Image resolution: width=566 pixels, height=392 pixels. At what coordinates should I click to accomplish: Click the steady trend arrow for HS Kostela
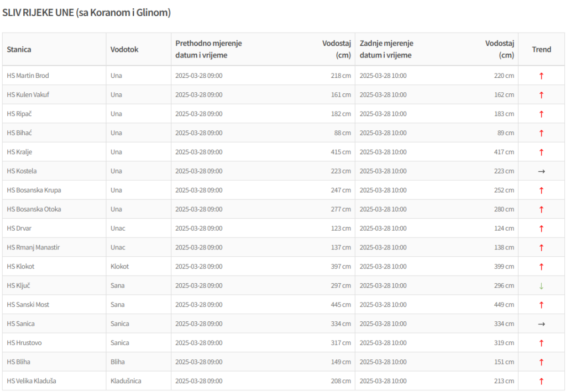[541, 171]
